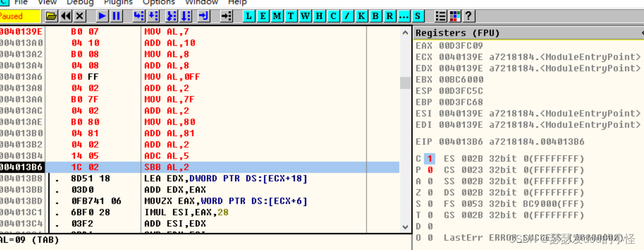Click hex bytes 8D51 18
The width and height of the screenshot is (644, 250).
pyautogui.click(x=90, y=178)
